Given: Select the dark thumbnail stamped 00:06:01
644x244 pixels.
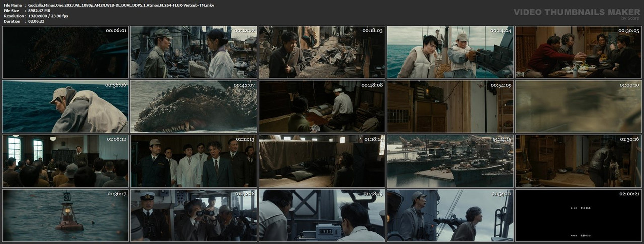Looking at the screenshot, I should [65, 52].
